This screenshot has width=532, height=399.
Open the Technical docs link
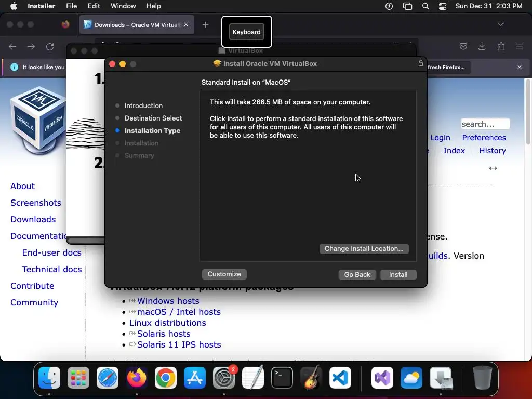(51, 270)
